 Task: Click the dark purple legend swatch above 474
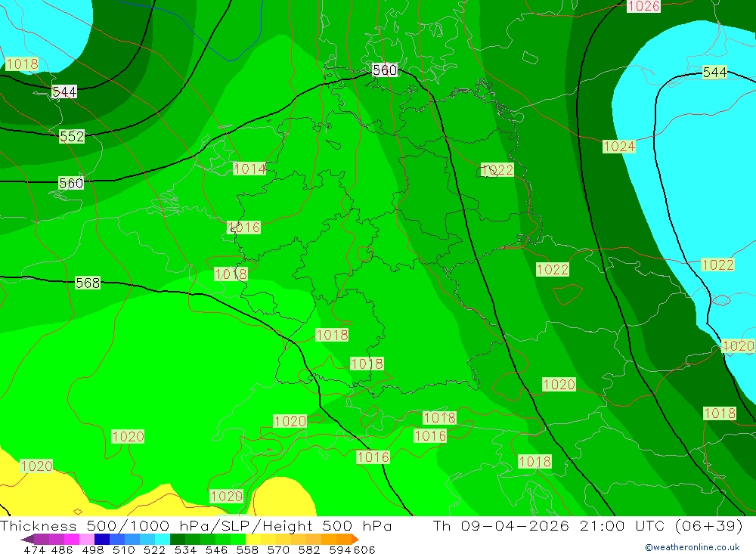pos(41,539)
